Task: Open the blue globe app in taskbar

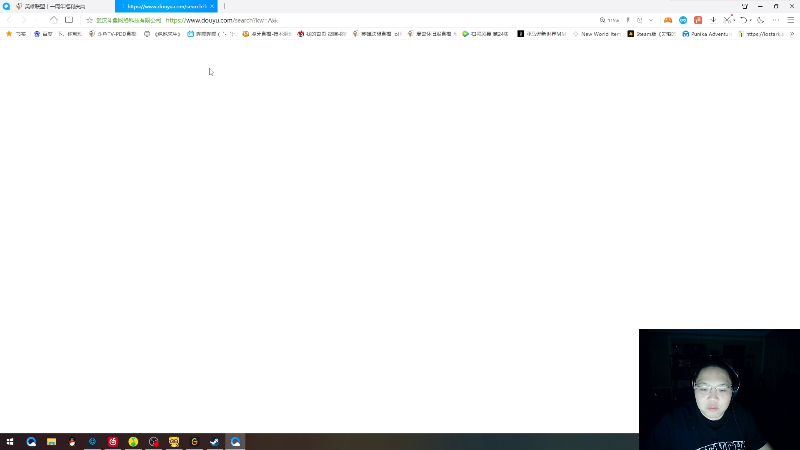Action: coord(92,442)
